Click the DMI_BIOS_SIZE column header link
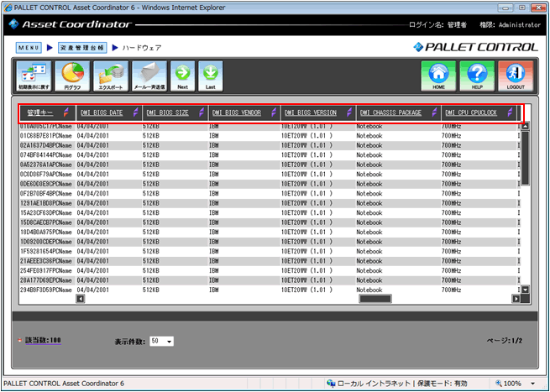Screen dimensions: 550x392 168,112
